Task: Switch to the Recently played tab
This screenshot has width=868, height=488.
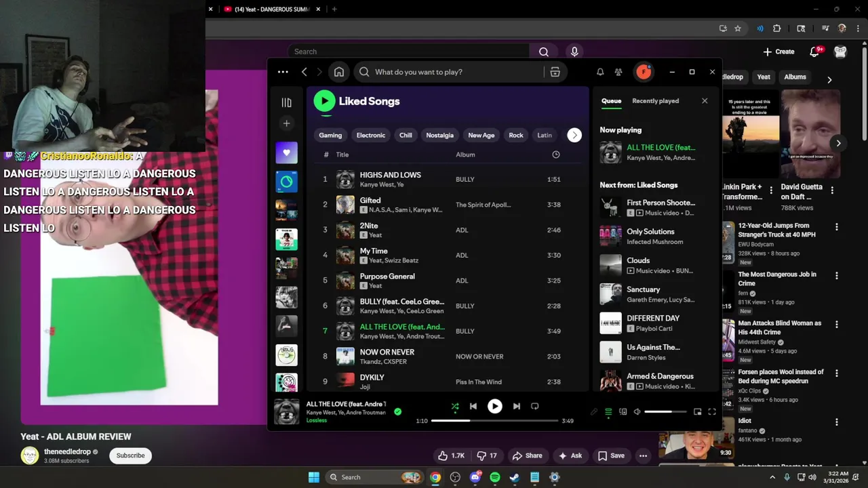Action: click(655, 101)
